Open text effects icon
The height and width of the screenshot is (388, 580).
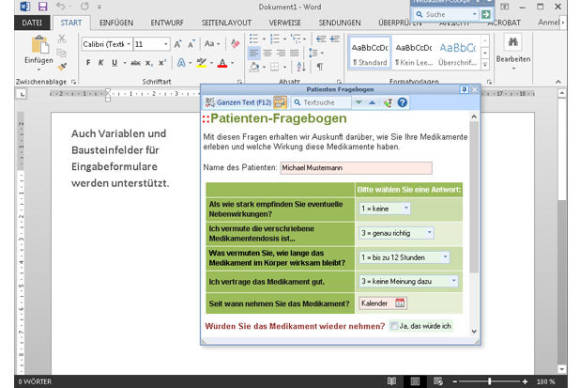(x=181, y=63)
